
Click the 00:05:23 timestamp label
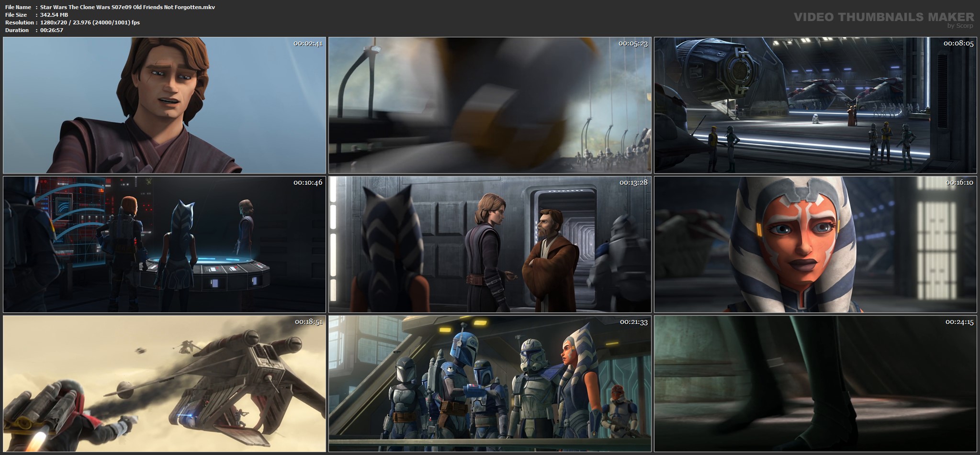(633, 44)
